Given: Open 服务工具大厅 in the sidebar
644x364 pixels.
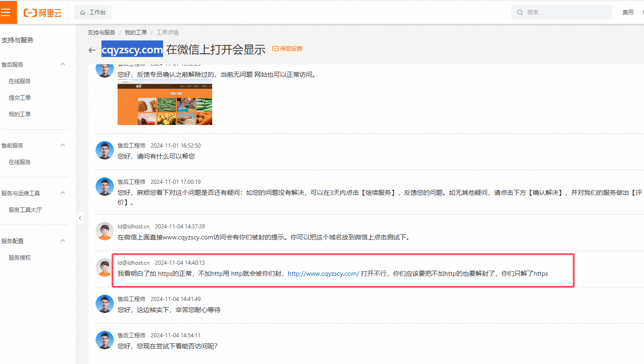Looking at the screenshot, I should pyautogui.click(x=25, y=210).
